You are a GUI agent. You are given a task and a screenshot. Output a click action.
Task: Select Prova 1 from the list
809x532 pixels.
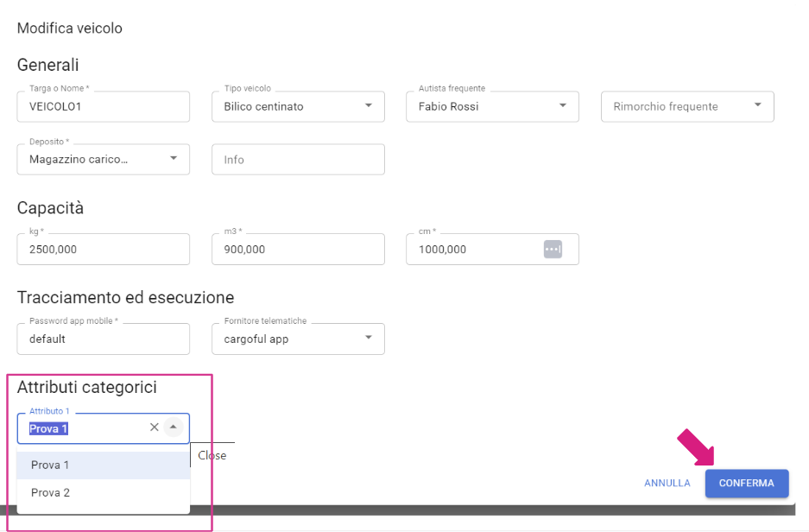104,465
